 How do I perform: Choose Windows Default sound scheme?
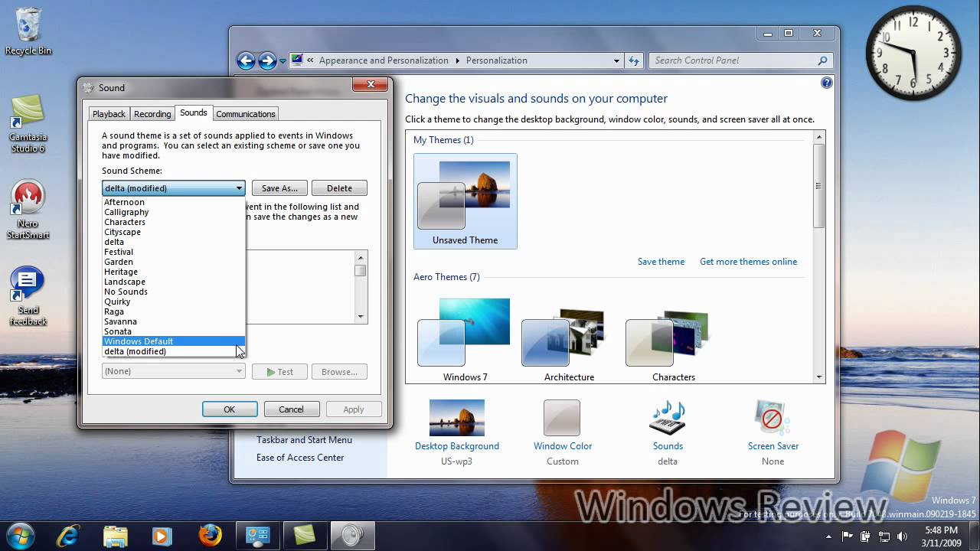point(173,341)
